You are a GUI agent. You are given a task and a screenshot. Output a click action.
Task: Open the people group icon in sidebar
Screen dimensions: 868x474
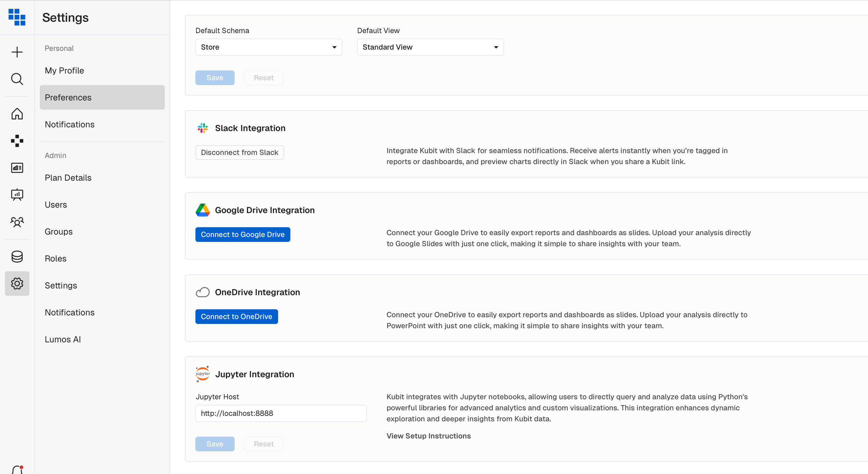tap(17, 222)
